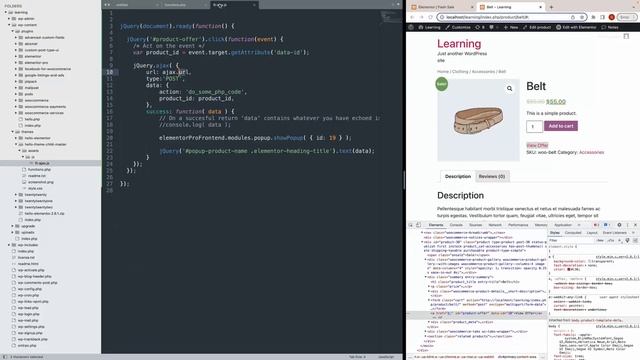The height and width of the screenshot is (360, 640).
Task: Toggle the :hov element state button in Styles
Action: coord(600,240)
